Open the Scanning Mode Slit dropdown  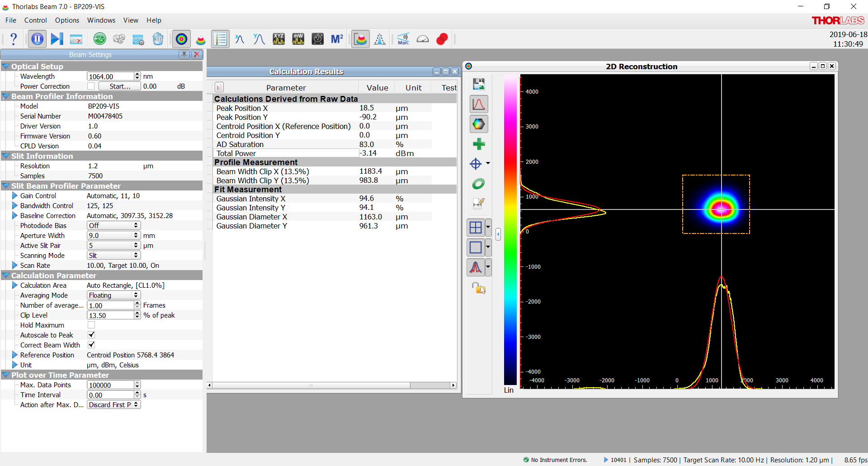[x=114, y=255]
